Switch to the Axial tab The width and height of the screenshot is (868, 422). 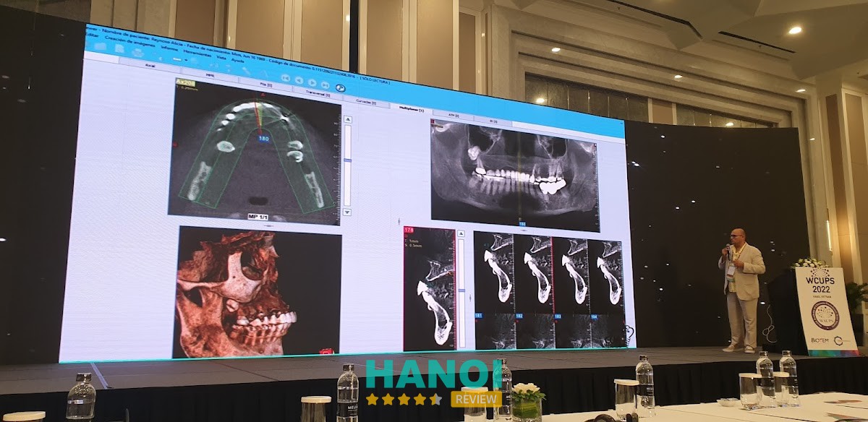pyautogui.click(x=150, y=65)
